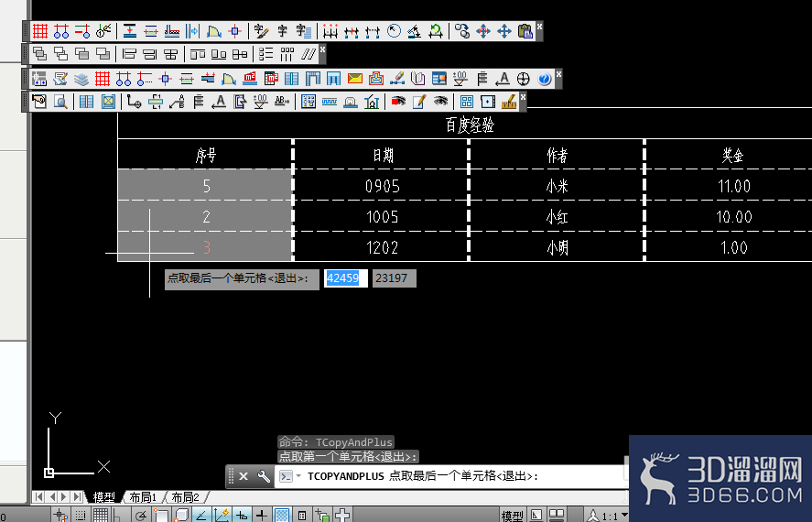Click the table cell 1202
This screenshot has width=812, height=522.
[x=382, y=247]
